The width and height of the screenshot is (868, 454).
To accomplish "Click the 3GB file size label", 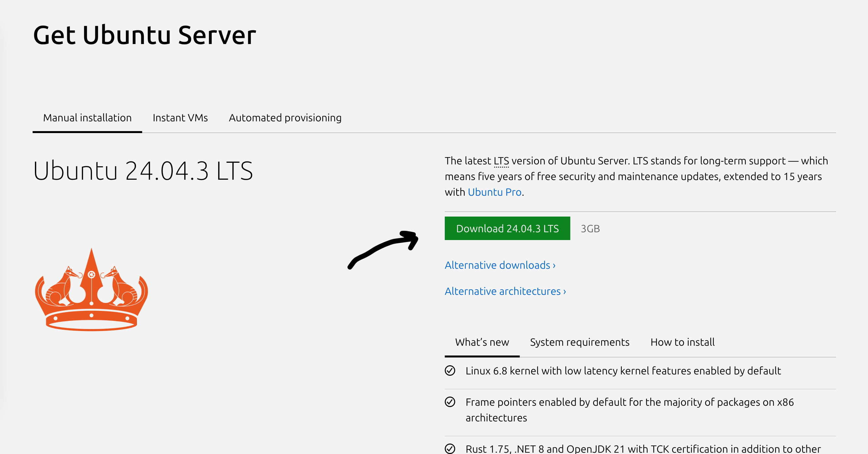I will coord(590,229).
